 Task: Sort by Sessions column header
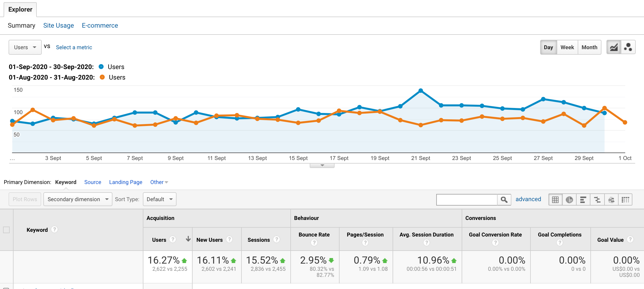[x=259, y=240]
